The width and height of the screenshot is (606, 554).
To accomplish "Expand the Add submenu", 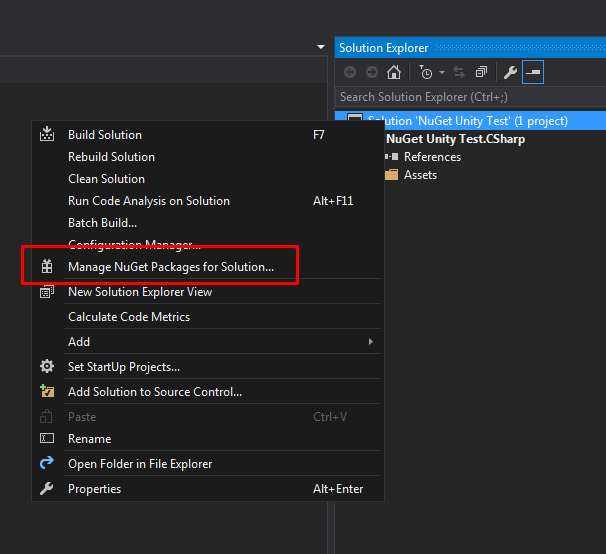I will [208, 342].
